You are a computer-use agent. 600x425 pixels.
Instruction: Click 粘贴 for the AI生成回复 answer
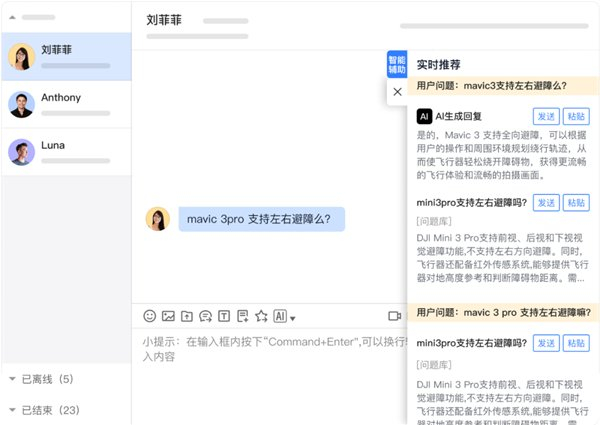click(576, 116)
